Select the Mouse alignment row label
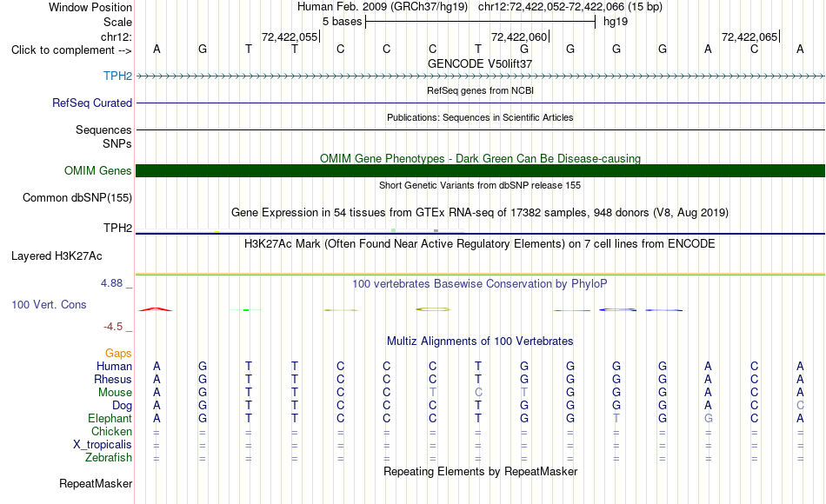The image size is (826, 504). coord(115,393)
